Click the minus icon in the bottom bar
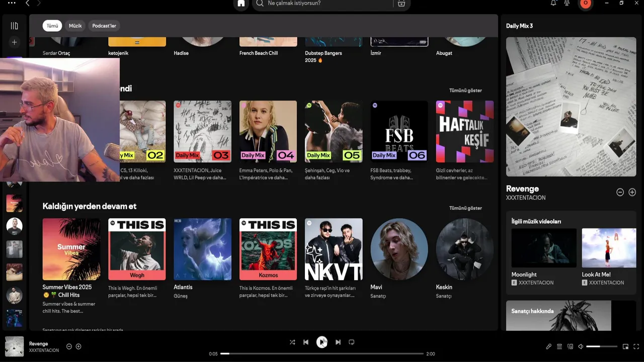Viewport: 644px width, 362px height. [69, 346]
